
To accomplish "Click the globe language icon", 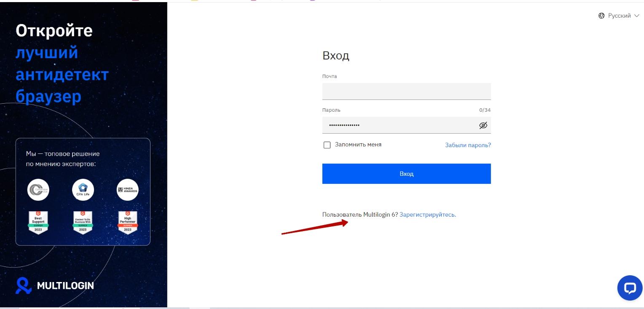I will (601, 16).
